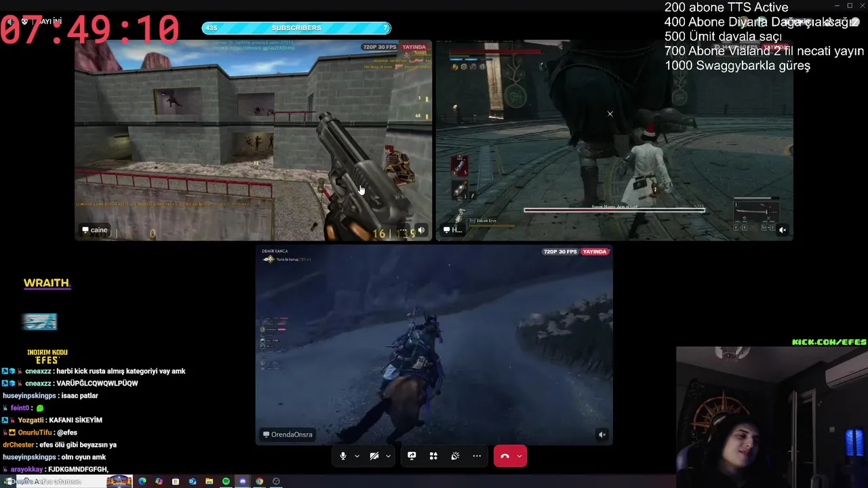Open the soundboard icon
Screen dimensions: 868x488
(455, 456)
